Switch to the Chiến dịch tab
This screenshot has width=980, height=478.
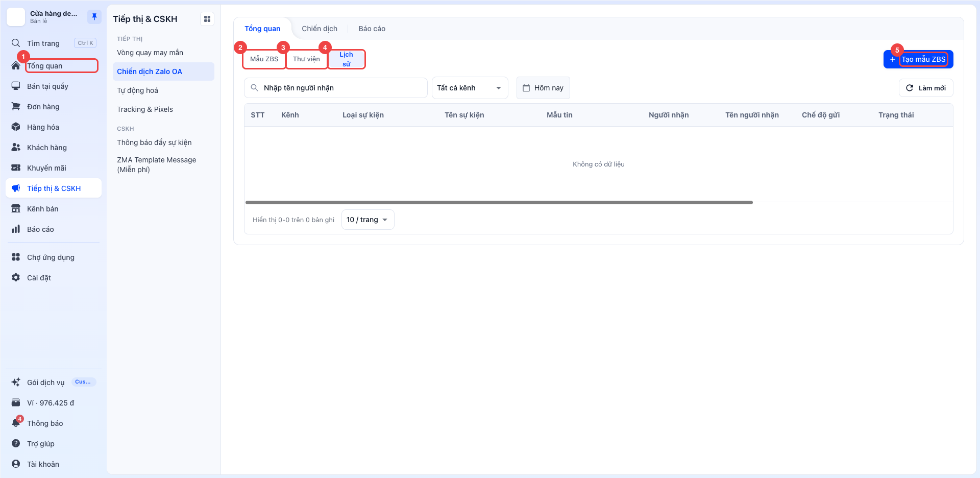click(320, 29)
